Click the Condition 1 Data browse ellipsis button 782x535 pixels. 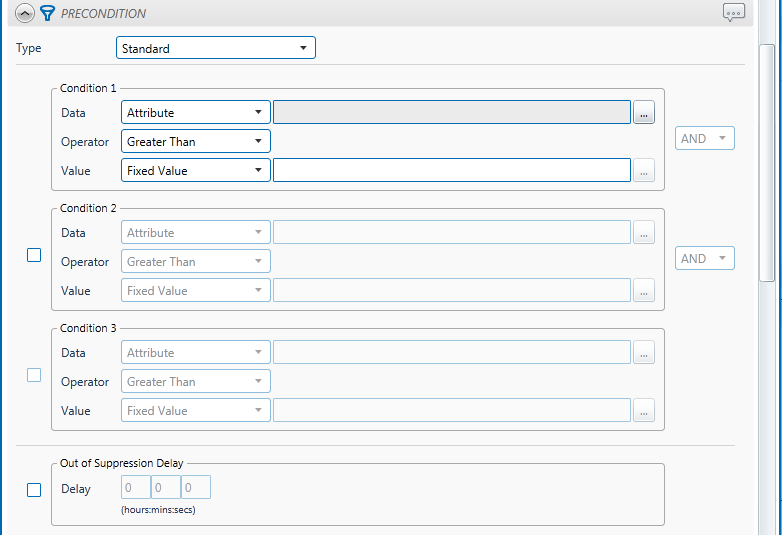pyautogui.click(x=644, y=113)
